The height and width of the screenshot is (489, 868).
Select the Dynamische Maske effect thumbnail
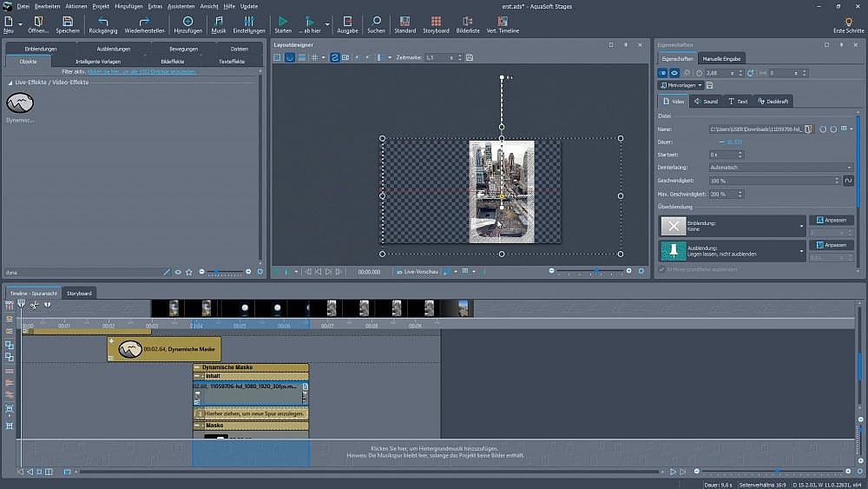(x=20, y=103)
